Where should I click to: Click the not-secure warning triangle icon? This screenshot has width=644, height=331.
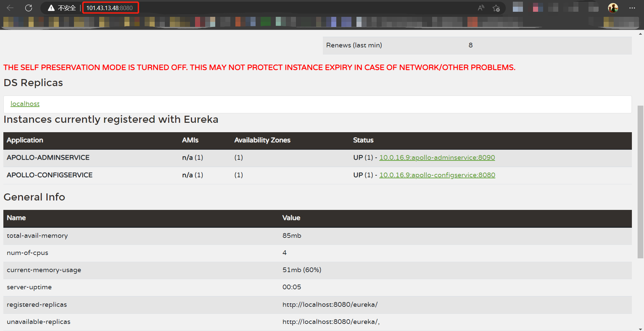click(51, 8)
